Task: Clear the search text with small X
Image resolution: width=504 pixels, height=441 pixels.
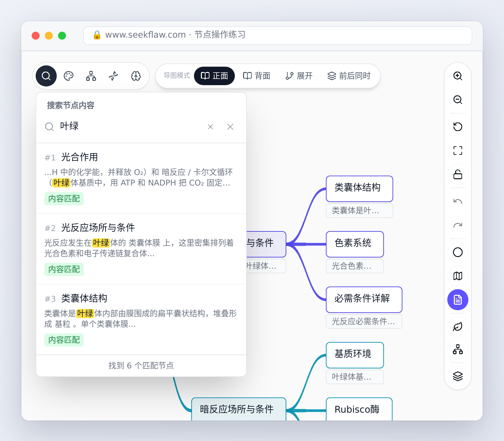Action: 210,127
